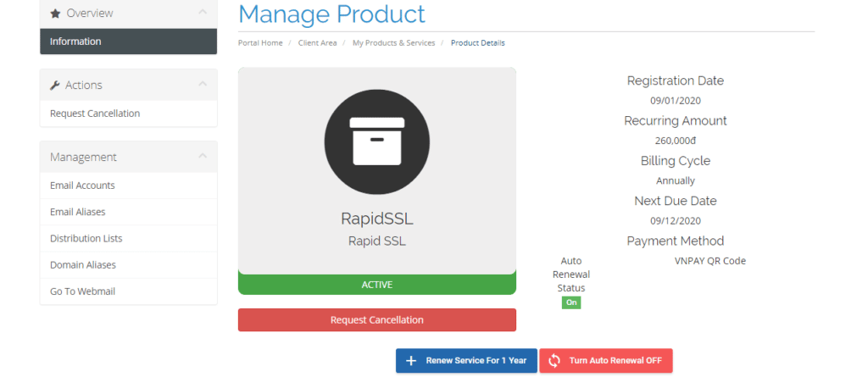The height and width of the screenshot is (377, 868).
Task: Click the star icon beside Overview
Action: (x=55, y=14)
